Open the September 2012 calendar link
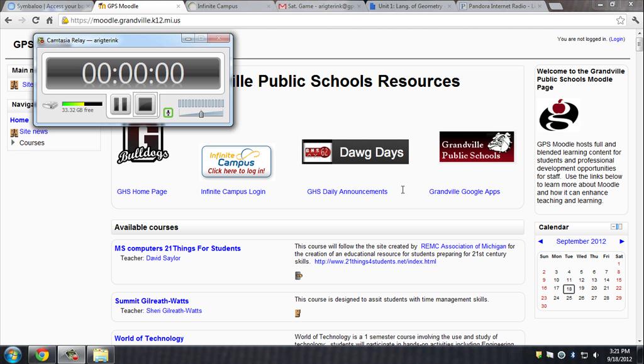 tap(580, 241)
